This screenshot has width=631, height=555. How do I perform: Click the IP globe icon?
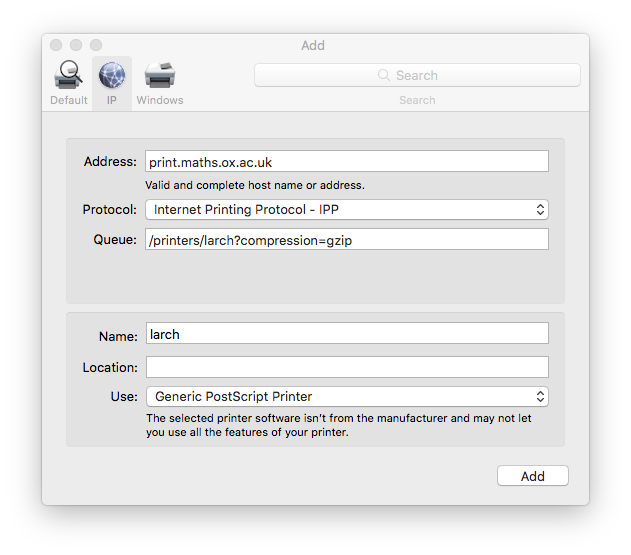coord(112,75)
